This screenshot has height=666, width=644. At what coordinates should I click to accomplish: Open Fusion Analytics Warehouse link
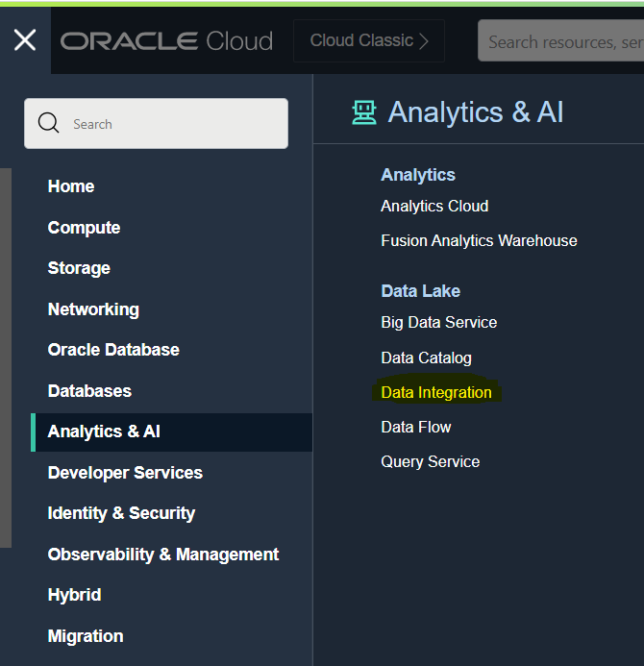click(479, 240)
